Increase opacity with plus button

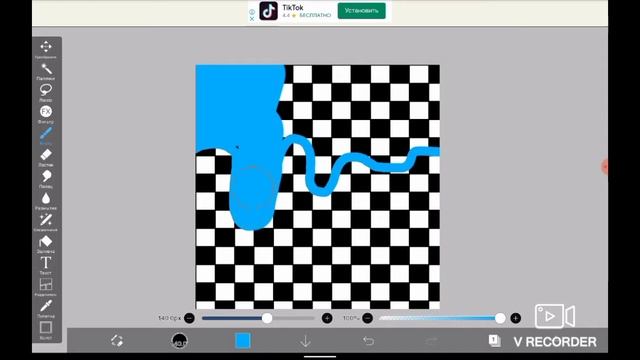516,318
